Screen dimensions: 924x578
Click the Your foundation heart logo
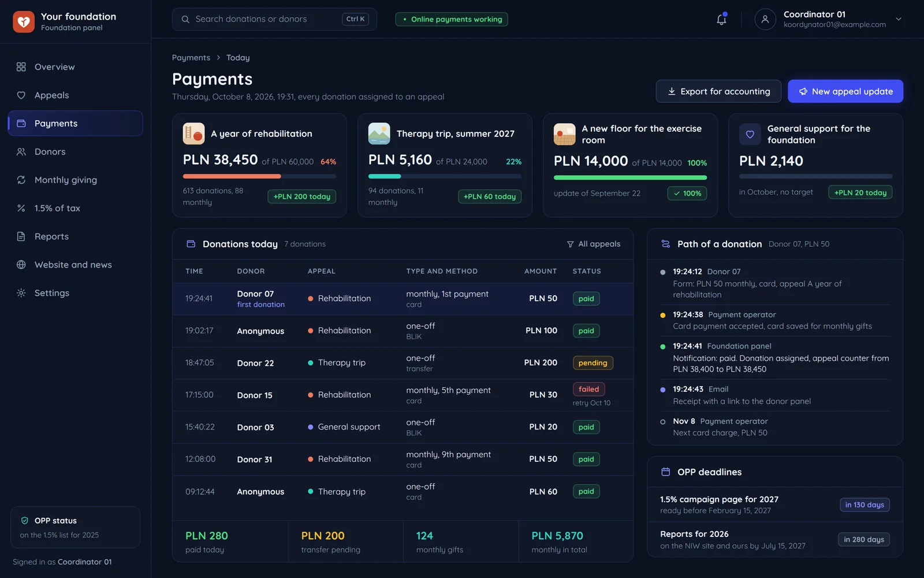click(24, 22)
